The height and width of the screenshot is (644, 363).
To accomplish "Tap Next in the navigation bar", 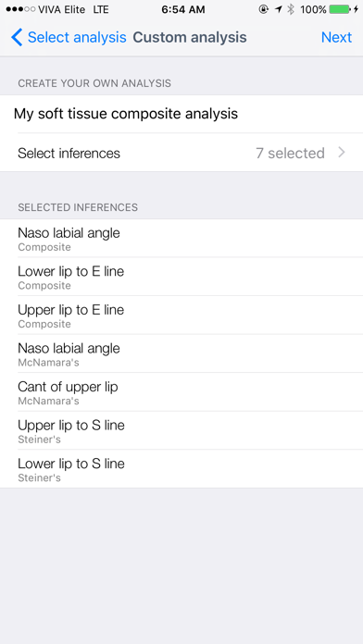I will pyautogui.click(x=336, y=37).
